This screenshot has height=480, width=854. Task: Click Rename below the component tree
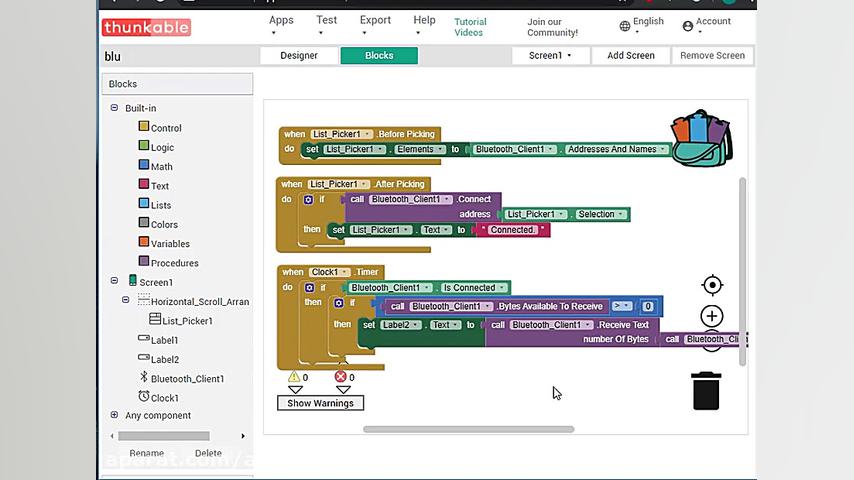pos(147,453)
